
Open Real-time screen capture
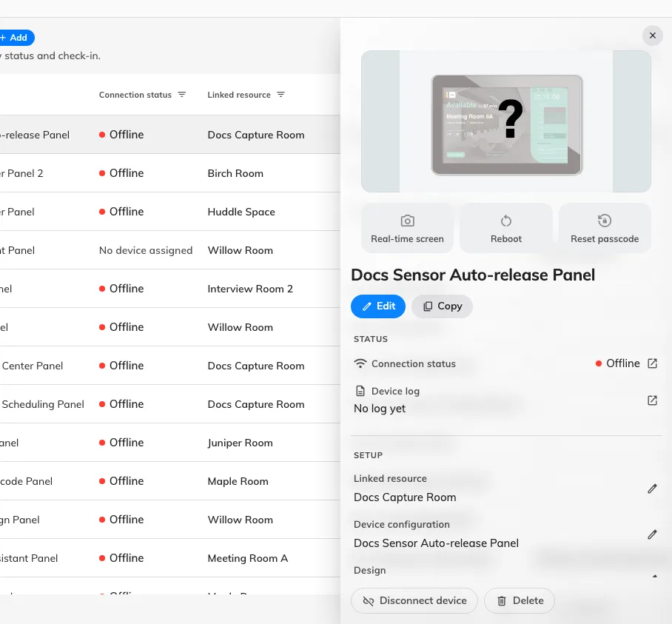(x=407, y=229)
